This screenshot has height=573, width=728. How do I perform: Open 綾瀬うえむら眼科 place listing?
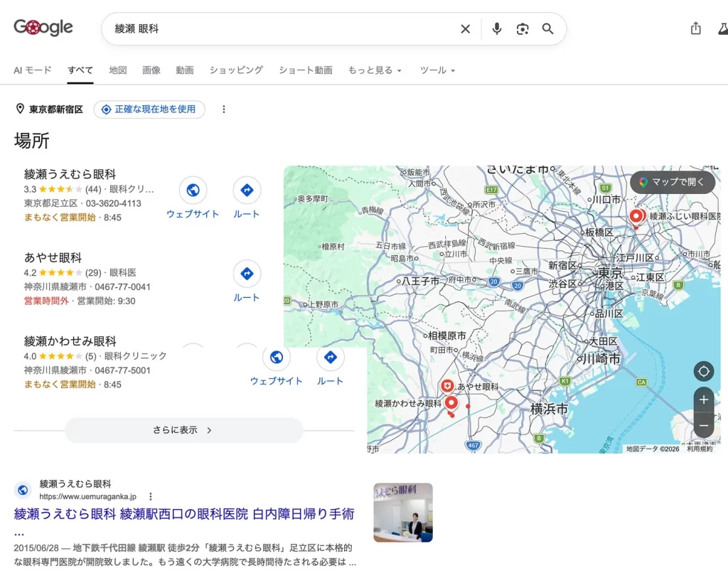[x=70, y=174]
